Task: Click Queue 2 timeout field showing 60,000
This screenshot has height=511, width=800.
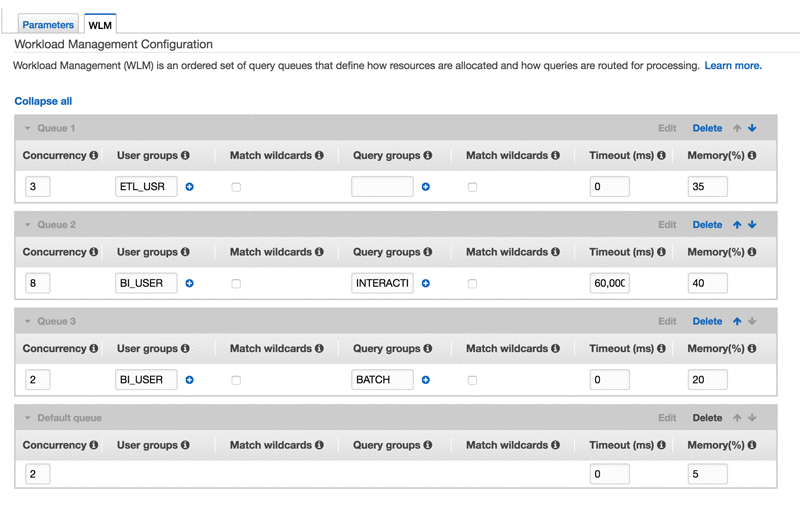Action: point(610,283)
